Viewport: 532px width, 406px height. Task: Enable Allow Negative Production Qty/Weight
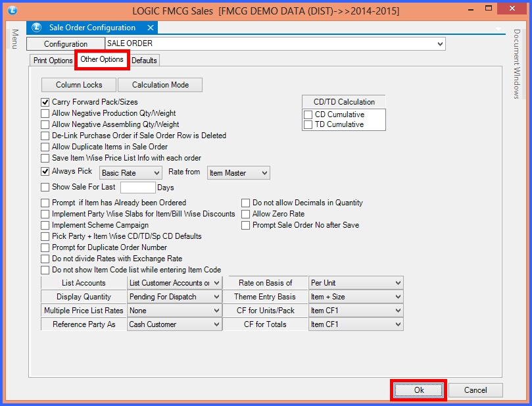coord(45,113)
